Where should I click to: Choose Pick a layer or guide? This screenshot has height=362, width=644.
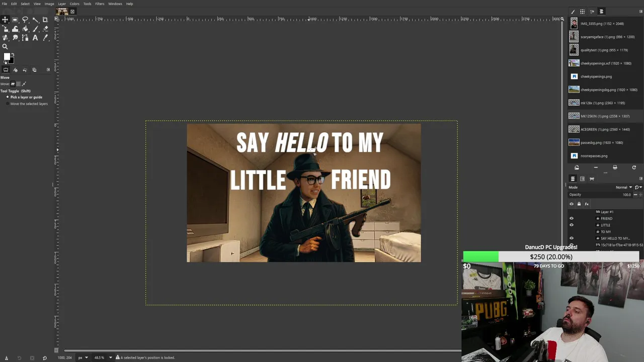pyautogui.click(x=24, y=97)
